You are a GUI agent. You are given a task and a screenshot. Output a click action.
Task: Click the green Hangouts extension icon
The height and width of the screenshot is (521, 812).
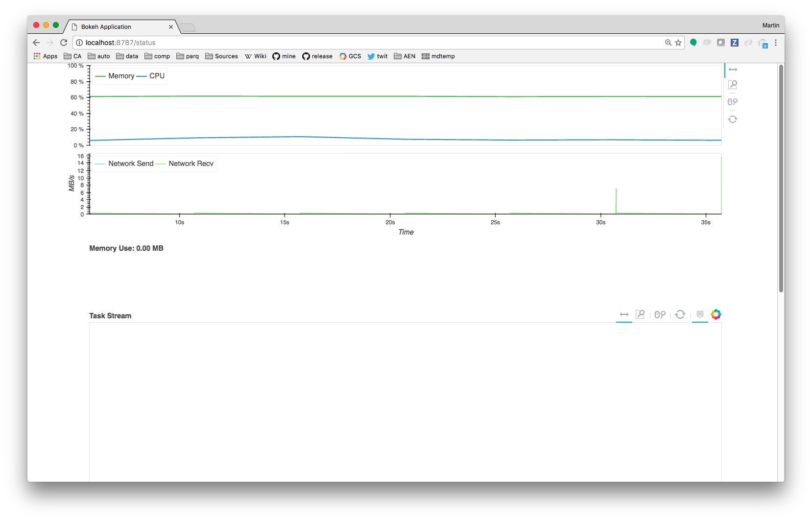693,43
